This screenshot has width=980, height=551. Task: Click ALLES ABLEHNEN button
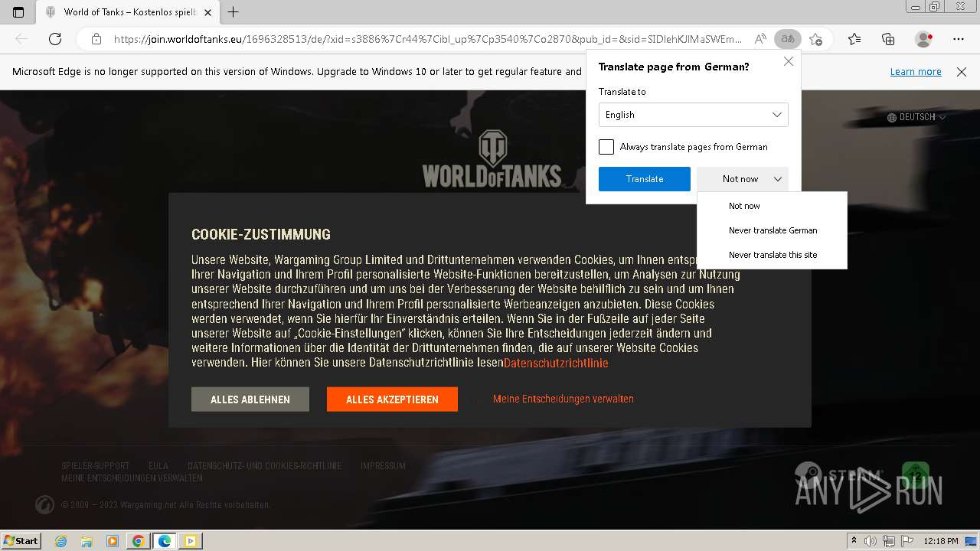(x=250, y=399)
